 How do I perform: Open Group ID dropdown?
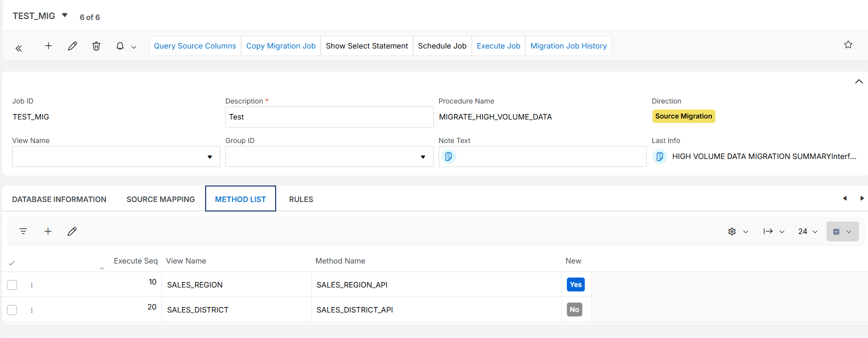329,156
